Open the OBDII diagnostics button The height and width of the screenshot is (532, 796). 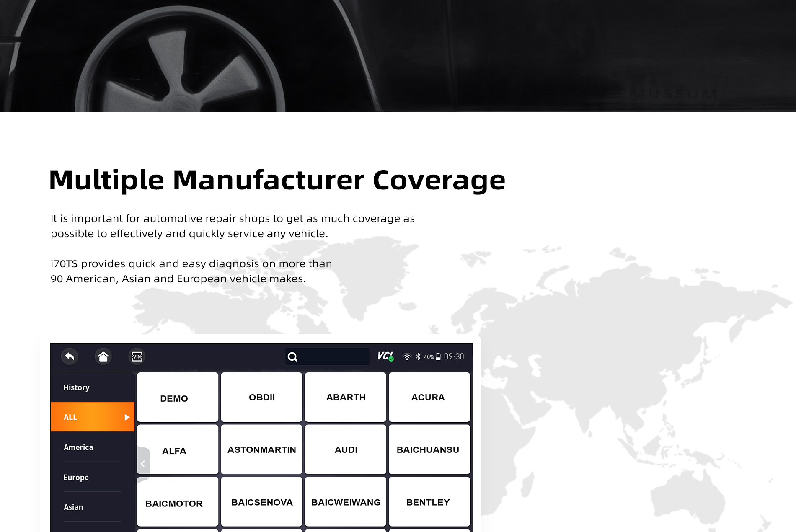[x=261, y=398]
